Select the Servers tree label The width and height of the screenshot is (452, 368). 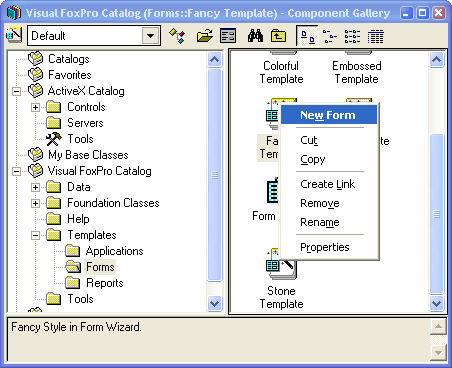85,123
